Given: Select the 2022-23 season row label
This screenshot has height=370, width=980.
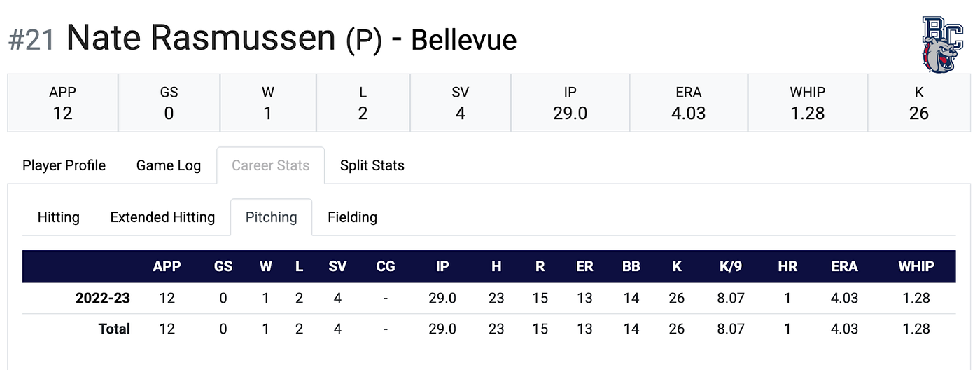Looking at the screenshot, I should (103, 298).
